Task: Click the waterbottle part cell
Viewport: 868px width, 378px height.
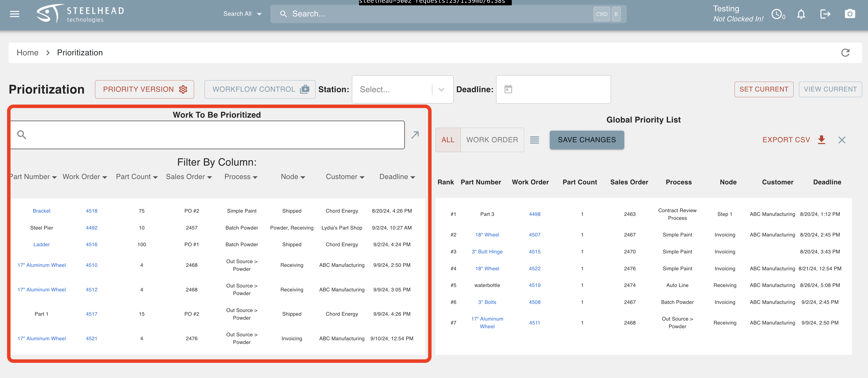Action: click(487, 285)
